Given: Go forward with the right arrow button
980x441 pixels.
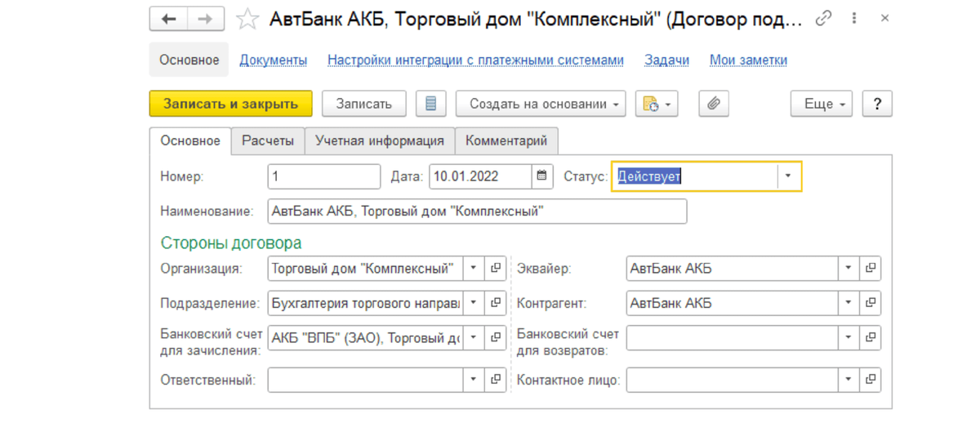Looking at the screenshot, I should [x=206, y=19].
